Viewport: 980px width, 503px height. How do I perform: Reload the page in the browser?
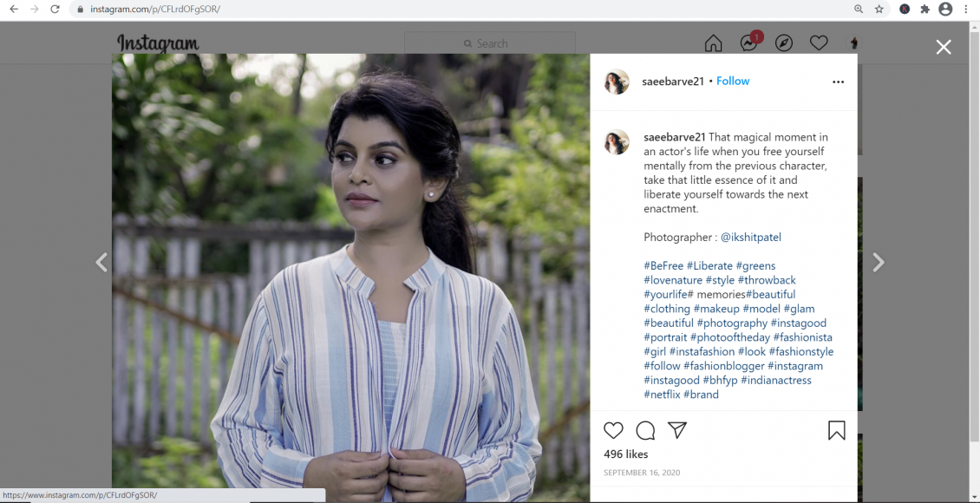[55, 9]
